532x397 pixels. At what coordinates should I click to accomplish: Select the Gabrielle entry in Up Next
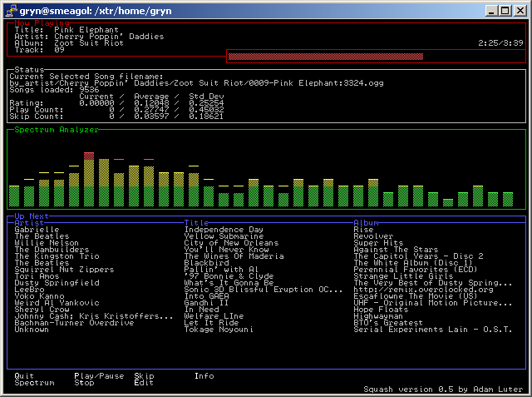(x=37, y=230)
